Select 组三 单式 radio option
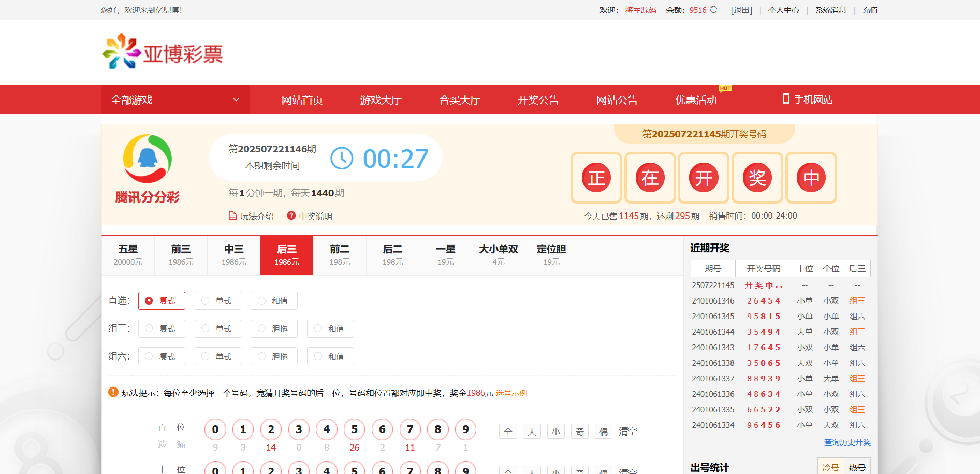Image resolution: width=980 pixels, height=474 pixels. 218,329
